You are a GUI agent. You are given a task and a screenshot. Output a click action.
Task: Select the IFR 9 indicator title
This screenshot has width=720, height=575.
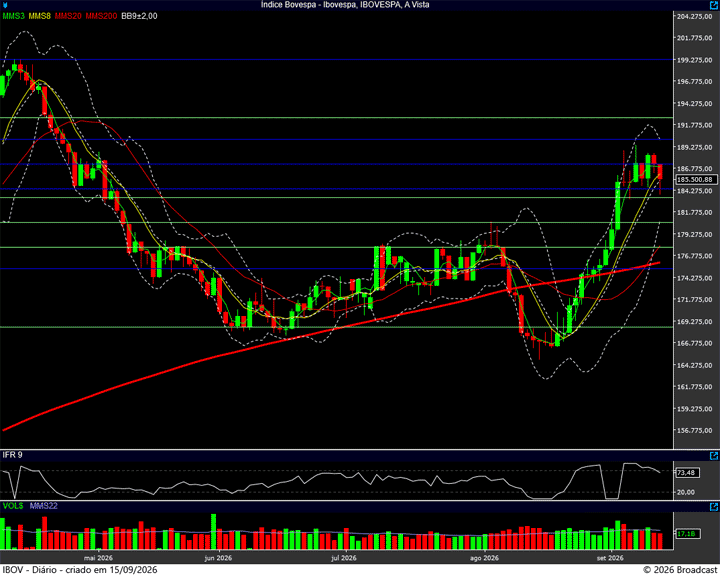[x=12, y=455]
